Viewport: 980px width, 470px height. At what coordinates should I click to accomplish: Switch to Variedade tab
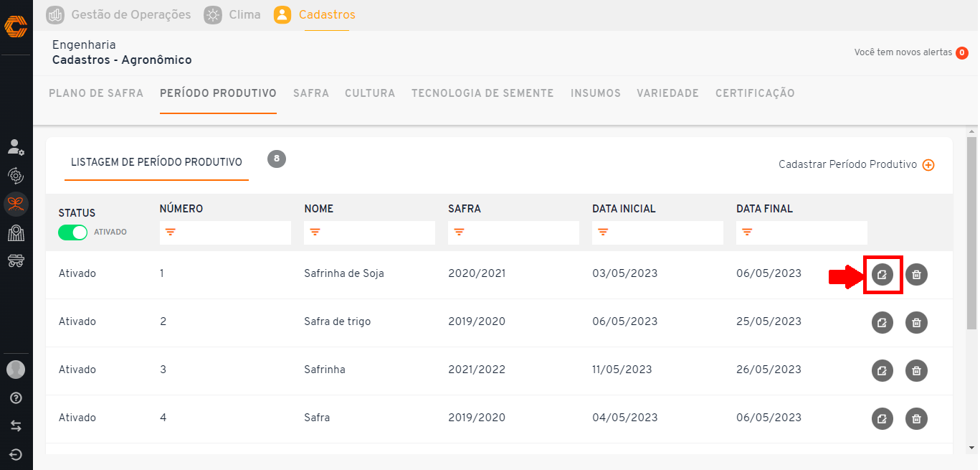click(667, 93)
